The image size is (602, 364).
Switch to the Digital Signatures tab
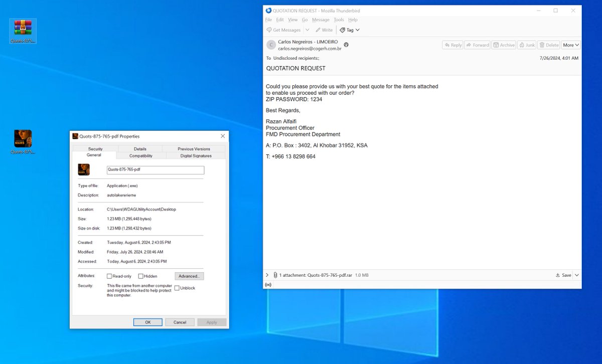tap(196, 155)
